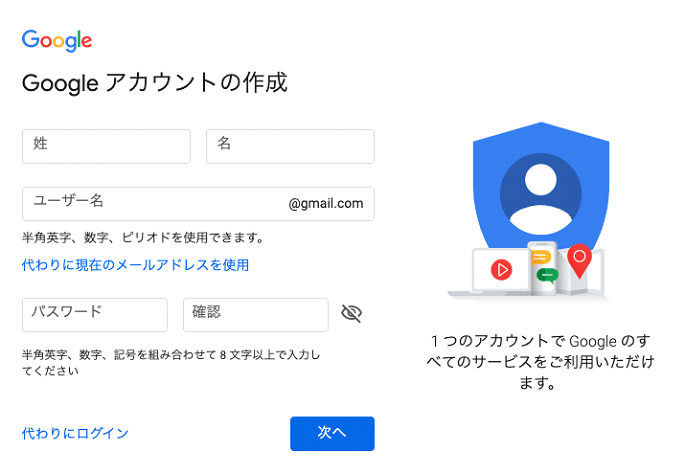Click the red map pin icon
This screenshot has width=685, height=474.
[x=579, y=261]
